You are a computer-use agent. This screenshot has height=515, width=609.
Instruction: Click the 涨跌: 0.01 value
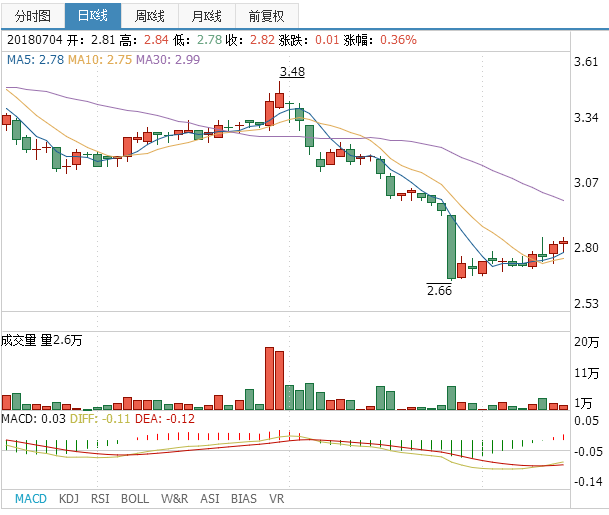[x=327, y=40]
